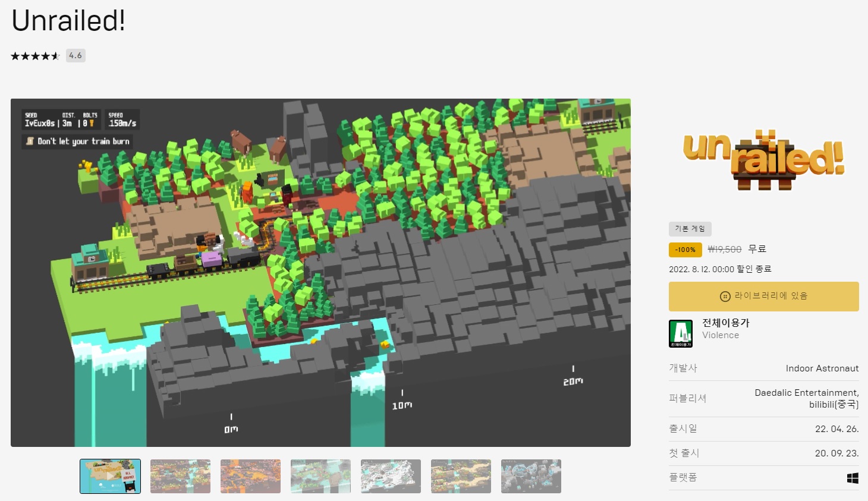Click the -100% discount badge

click(x=685, y=250)
